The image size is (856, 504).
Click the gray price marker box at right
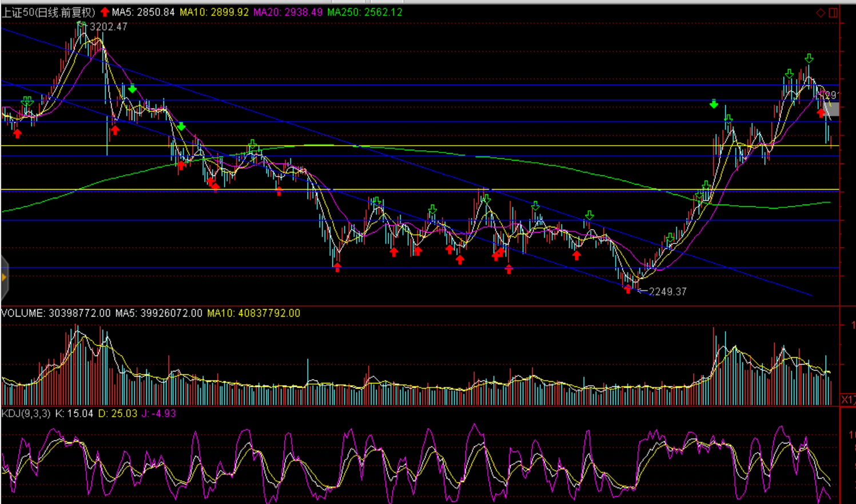833,109
